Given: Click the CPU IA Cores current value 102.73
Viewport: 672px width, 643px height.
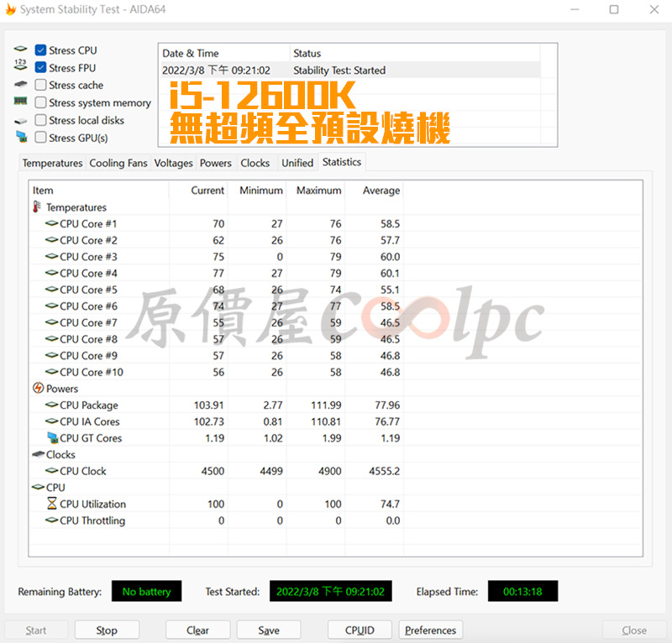Looking at the screenshot, I should [208, 421].
